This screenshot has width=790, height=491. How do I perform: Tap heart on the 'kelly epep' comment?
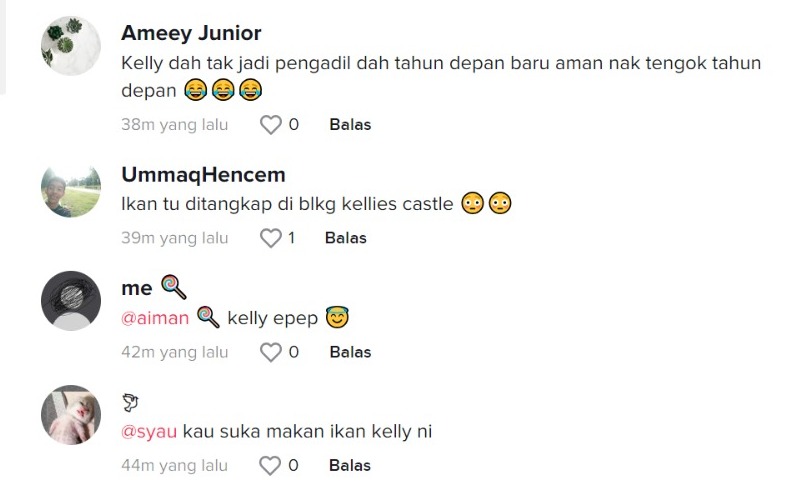point(270,352)
